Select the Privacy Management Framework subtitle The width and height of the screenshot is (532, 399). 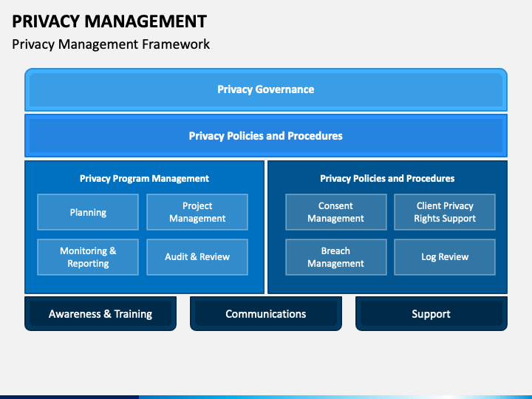pos(111,44)
